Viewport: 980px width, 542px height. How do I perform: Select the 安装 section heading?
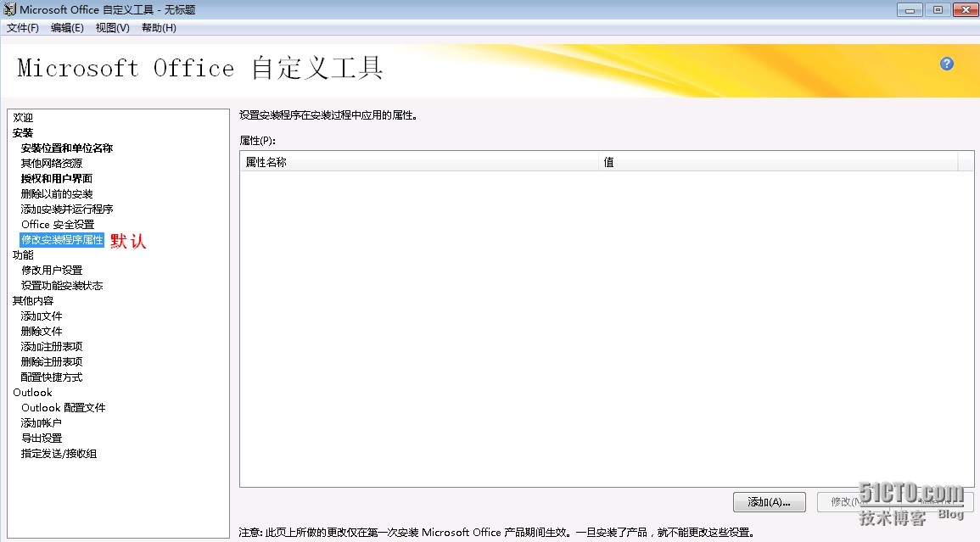(x=23, y=132)
